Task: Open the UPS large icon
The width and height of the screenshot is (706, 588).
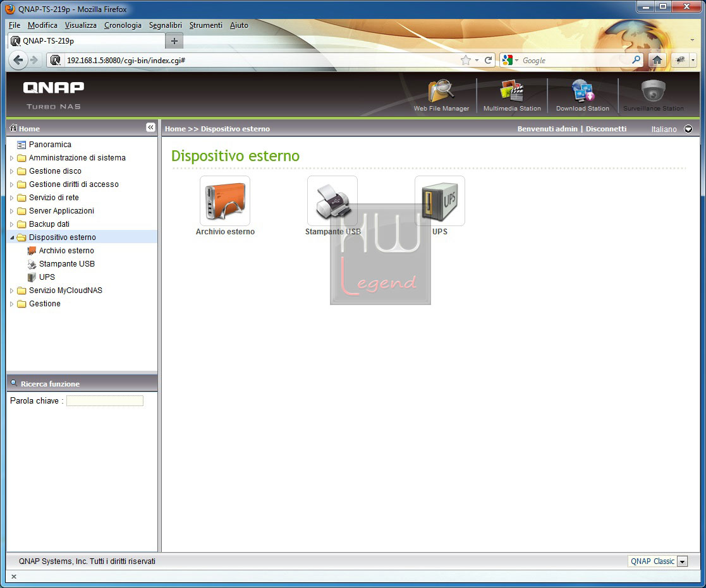Action: 439,201
